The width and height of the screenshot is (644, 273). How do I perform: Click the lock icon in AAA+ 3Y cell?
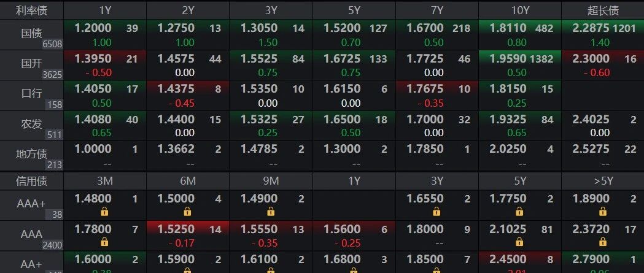tap(436, 211)
